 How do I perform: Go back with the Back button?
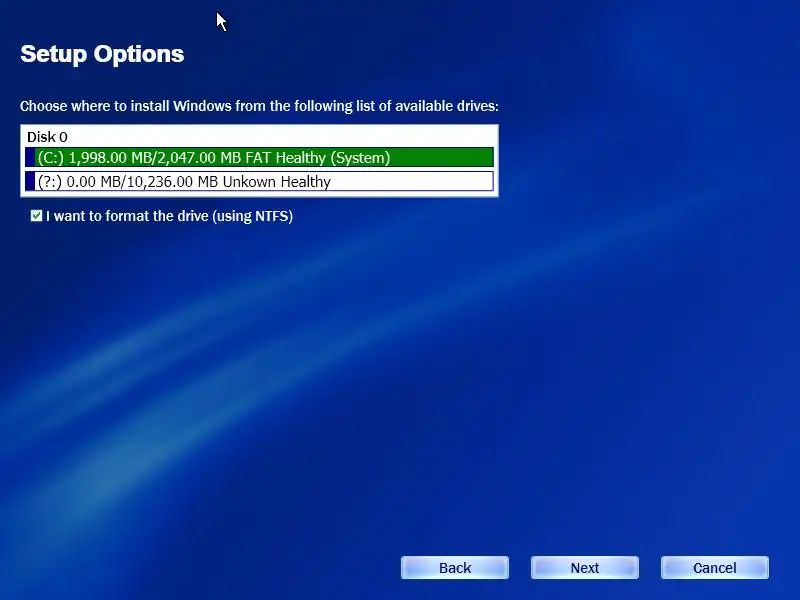(455, 568)
